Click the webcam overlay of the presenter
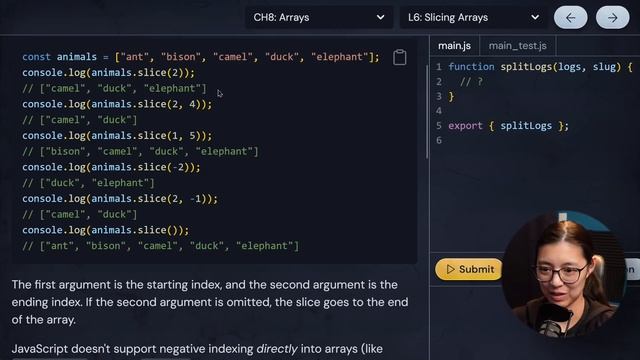Viewport: 640px width, 360px height. [x=563, y=274]
